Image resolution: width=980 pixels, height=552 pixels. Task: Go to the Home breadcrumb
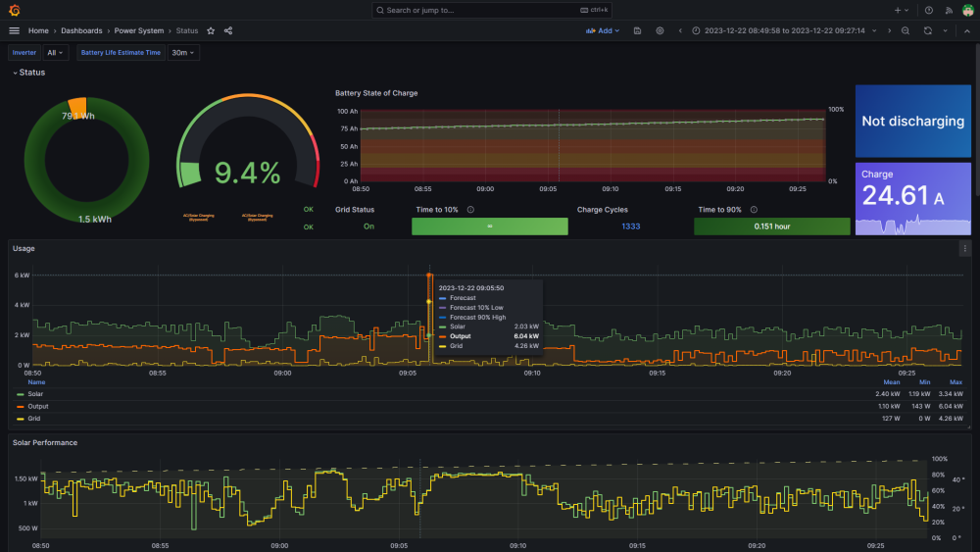coord(38,30)
